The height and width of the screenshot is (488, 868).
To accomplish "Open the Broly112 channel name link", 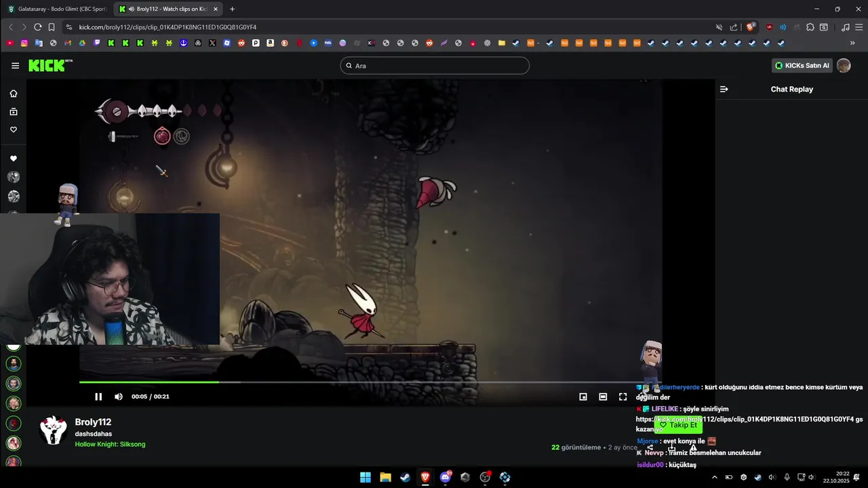I will tap(93, 422).
